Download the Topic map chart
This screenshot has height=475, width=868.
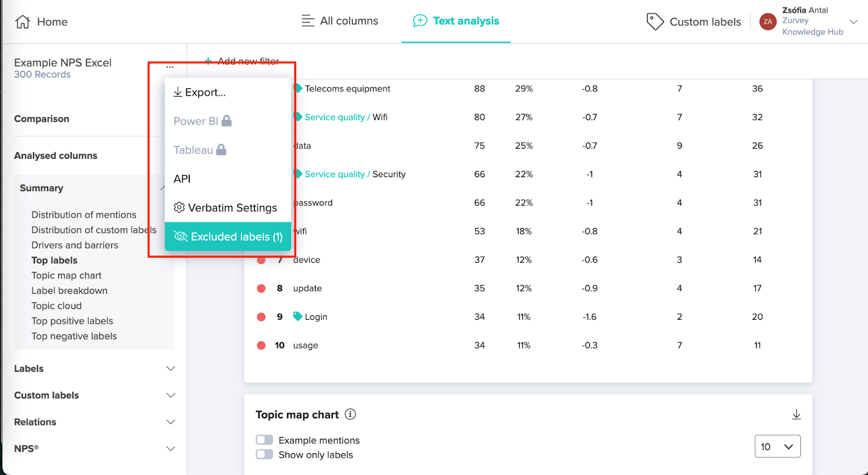click(x=796, y=415)
